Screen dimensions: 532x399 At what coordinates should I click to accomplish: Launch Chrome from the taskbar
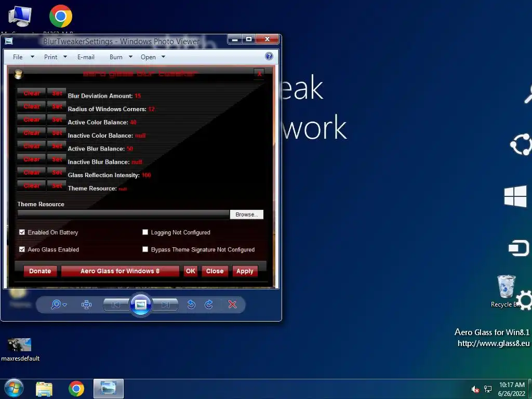[76, 389]
